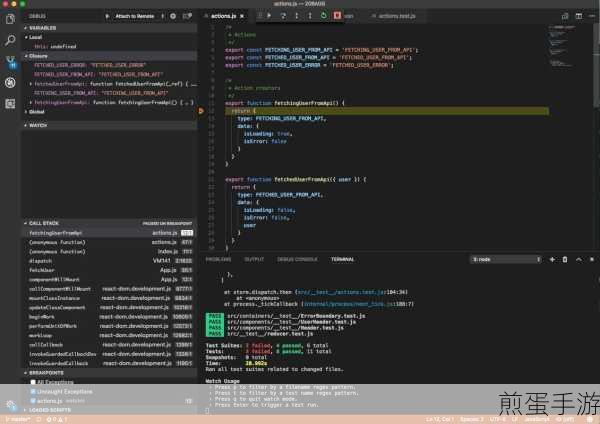The height and width of the screenshot is (424, 600).
Task: Toggle All Exceptions breakpoint checkbox
Action: 33,382
